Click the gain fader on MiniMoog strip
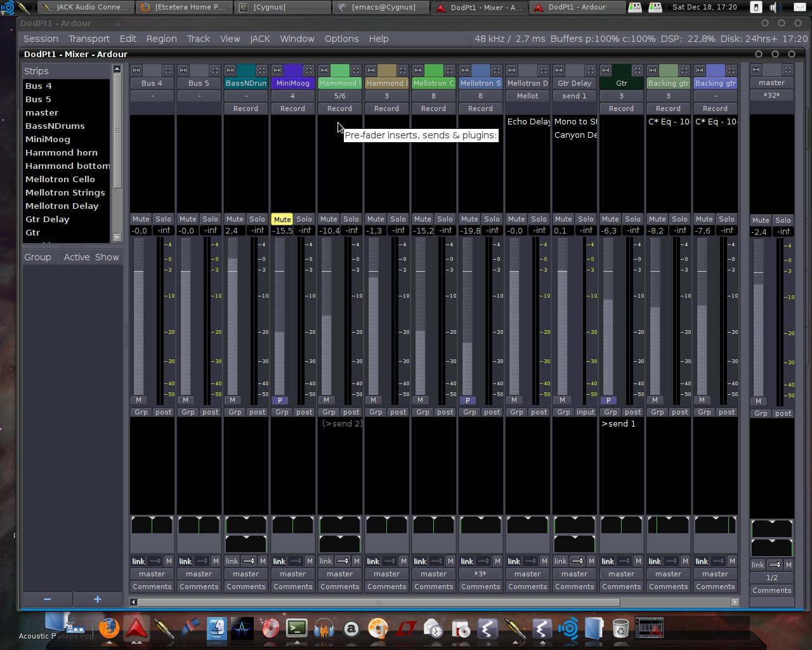Viewport: 812px width, 650px height. pyautogui.click(x=280, y=317)
